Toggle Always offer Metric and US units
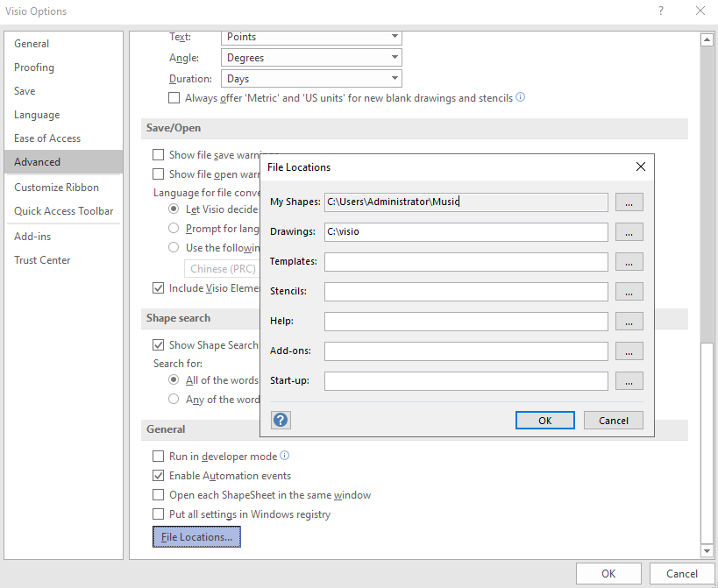This screenshot has height=588, width=718. [x=174, y=98]
